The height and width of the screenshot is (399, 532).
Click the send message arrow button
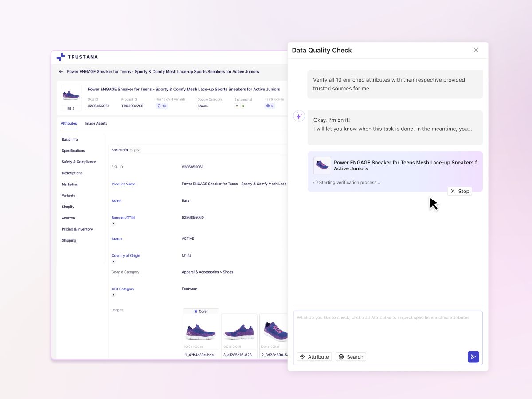tap(473, 356)
